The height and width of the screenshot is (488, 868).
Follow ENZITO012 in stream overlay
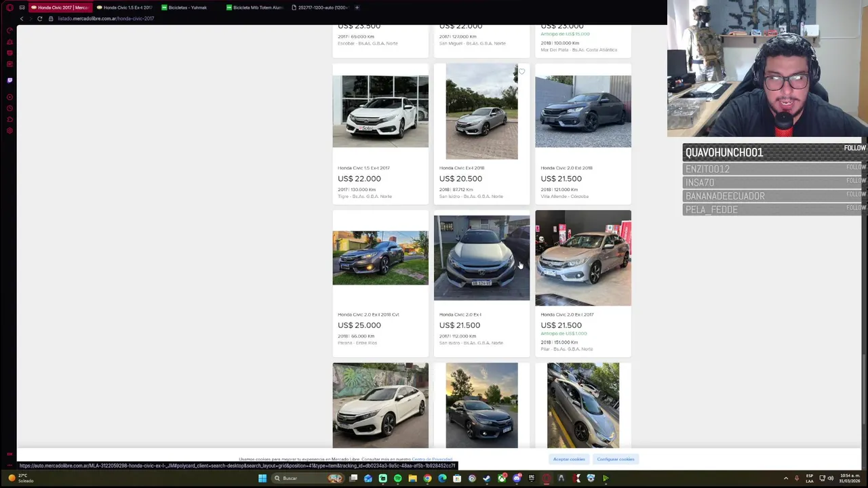click(856, 167)
